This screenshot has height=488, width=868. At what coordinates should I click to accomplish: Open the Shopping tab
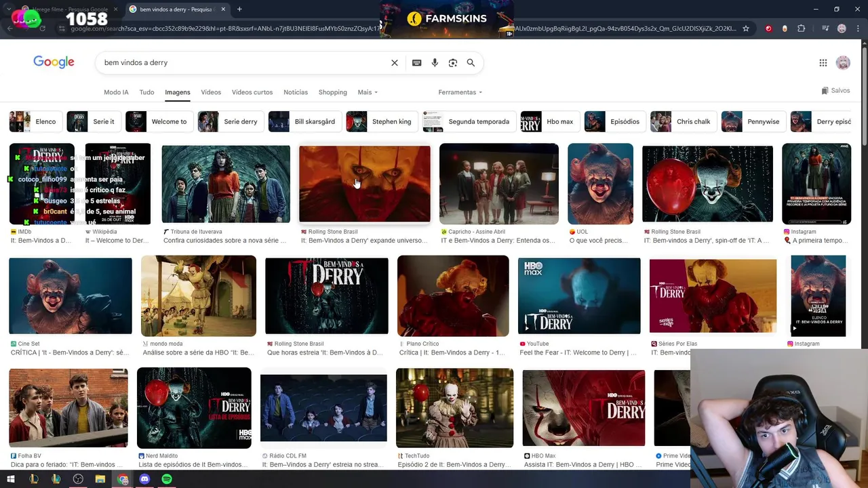332,92
